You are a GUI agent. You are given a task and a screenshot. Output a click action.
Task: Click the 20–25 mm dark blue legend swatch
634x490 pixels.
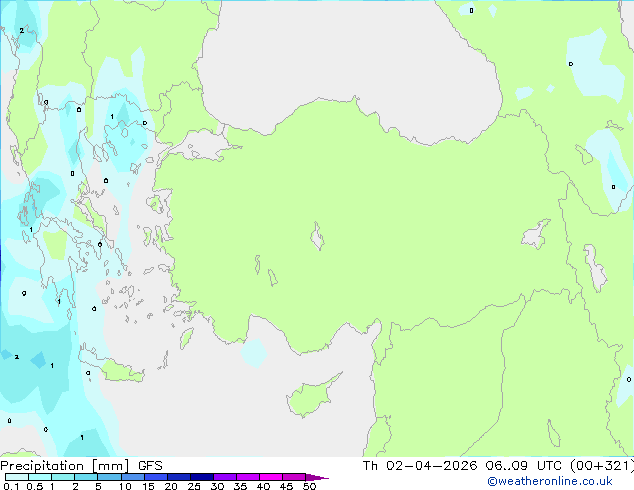coord(178,477)
